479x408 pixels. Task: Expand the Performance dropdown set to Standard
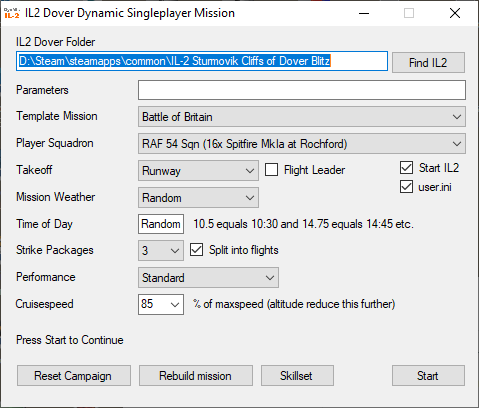click(x=208, y=277)
